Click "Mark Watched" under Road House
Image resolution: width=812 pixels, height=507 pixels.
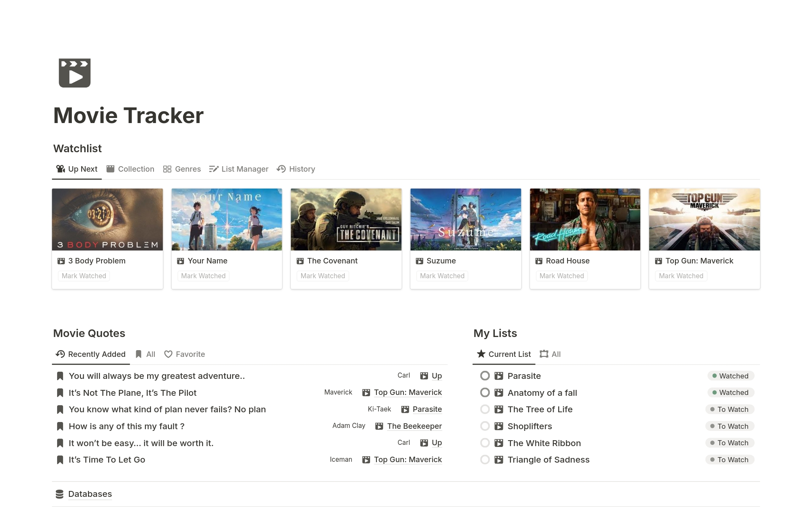562,276
